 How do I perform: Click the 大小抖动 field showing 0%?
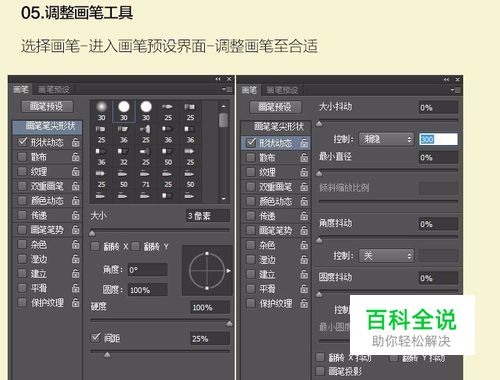tap(438, 107)
